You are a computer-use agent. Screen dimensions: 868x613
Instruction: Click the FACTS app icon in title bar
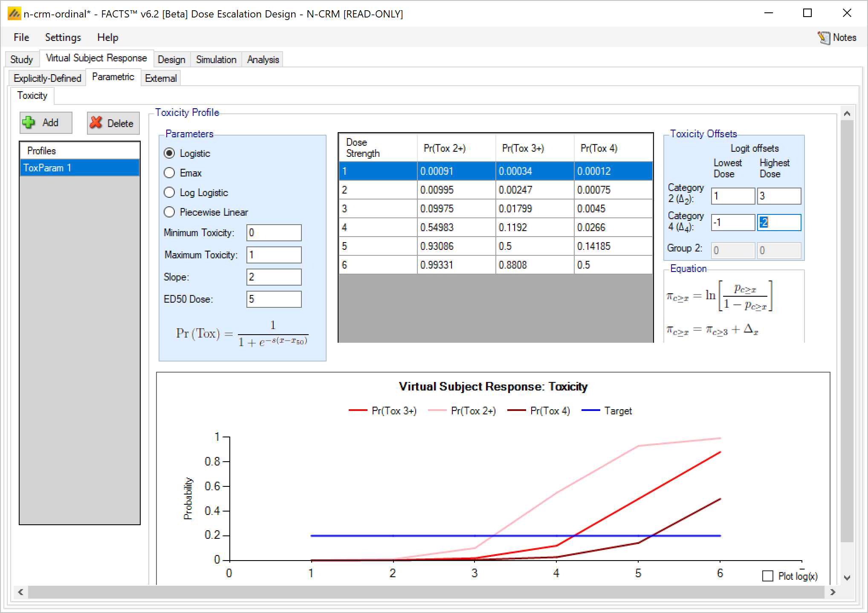coord(14,14)
